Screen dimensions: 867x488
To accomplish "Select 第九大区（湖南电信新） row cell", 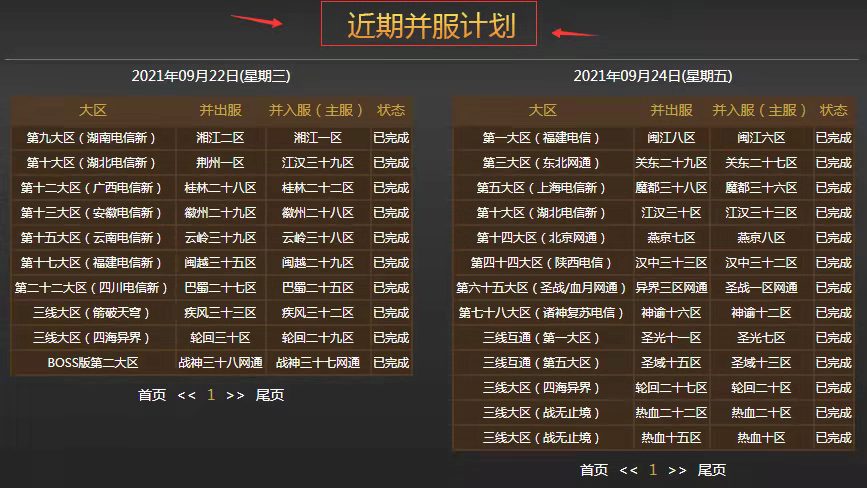I will coord(93,138).
